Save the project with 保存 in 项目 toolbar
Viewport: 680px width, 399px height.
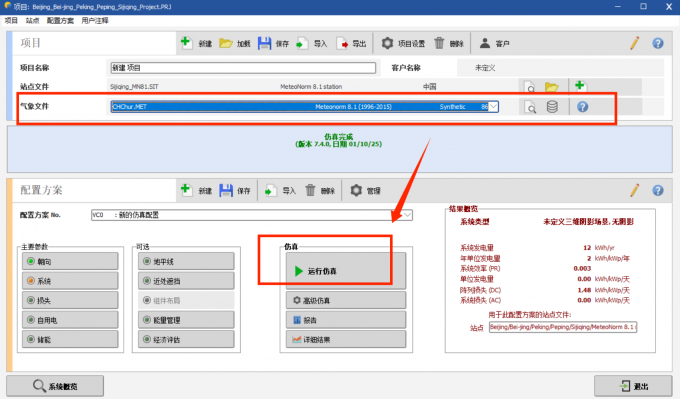273,43
